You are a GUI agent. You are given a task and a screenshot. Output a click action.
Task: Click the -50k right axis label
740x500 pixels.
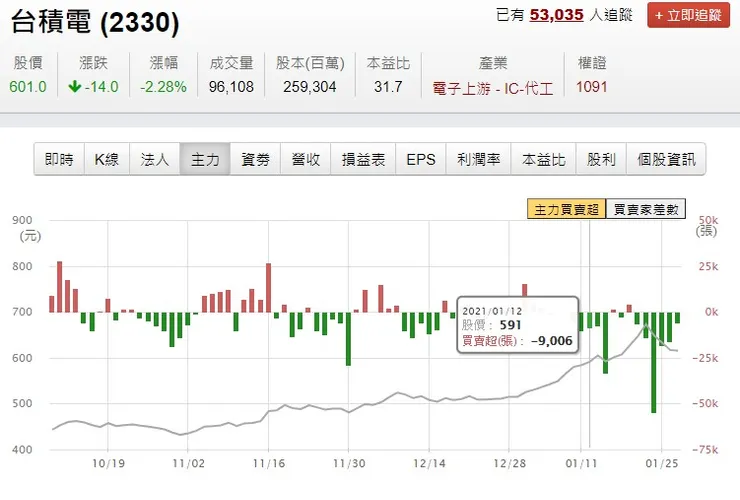(x=705, y=403)
